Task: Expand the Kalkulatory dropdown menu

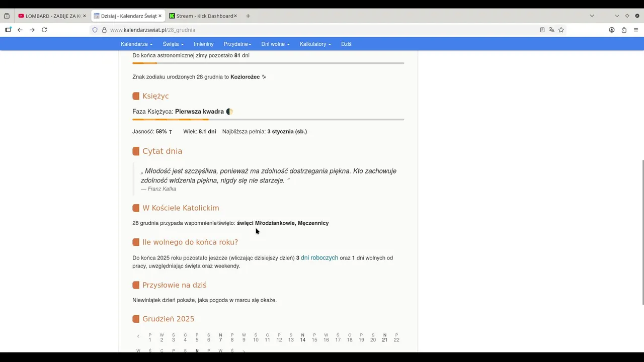Action: coord(315,44)
